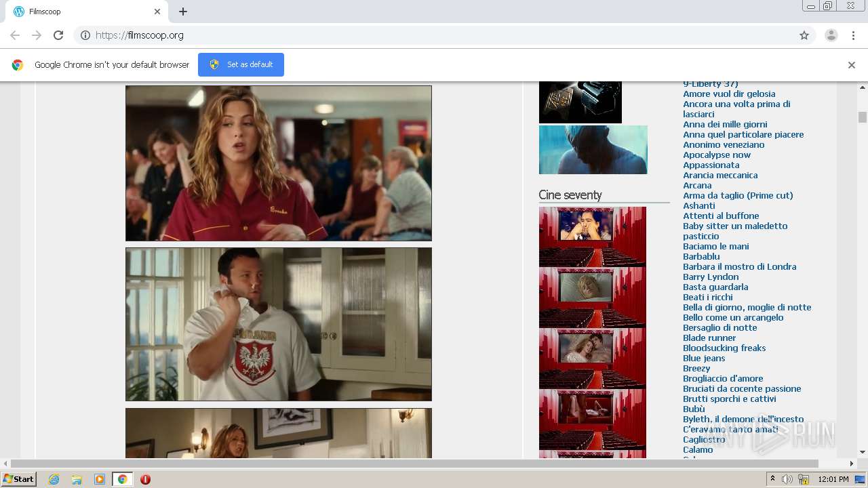The height and width of the screenshot is (488, 868).
Task: Open the woman in red shirt film still
Action: coord(279,163)
